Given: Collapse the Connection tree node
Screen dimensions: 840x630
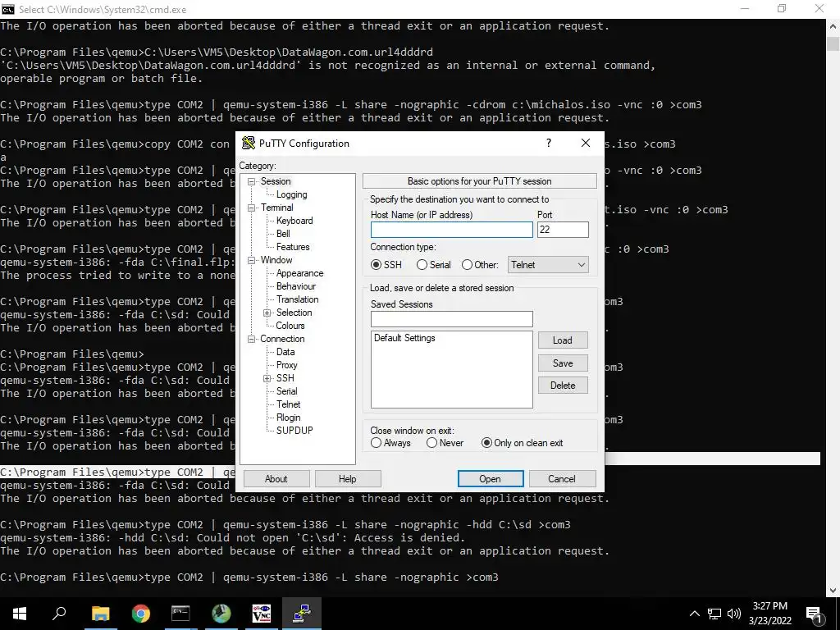Looking at the screenshot, I should (251, 339).
